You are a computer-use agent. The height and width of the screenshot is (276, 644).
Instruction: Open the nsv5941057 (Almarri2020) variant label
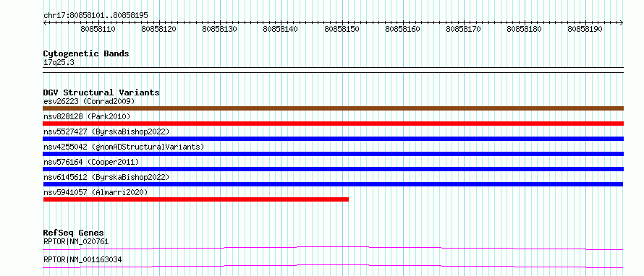[x=96, y=192]
